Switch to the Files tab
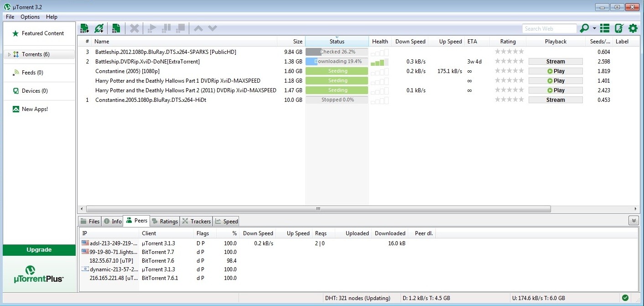 tap(90, 221)
